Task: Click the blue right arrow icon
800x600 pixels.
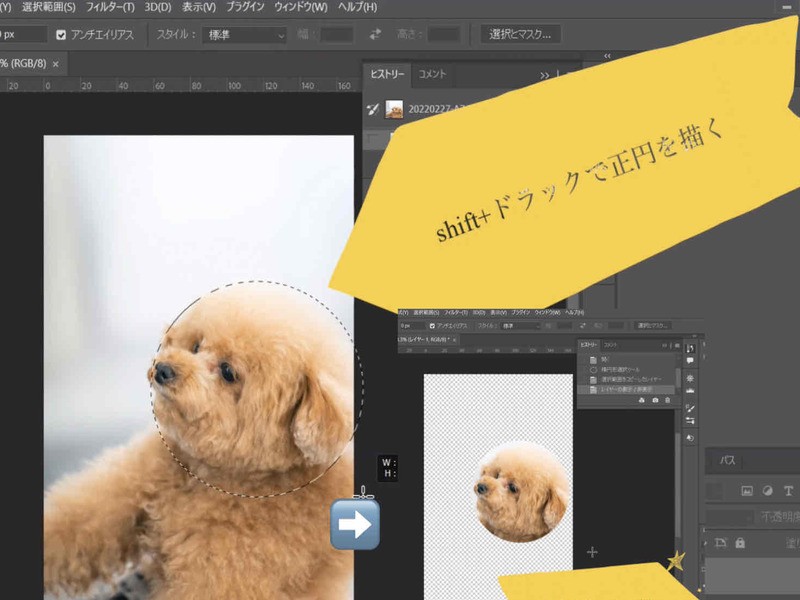Action: coord(355,523)
